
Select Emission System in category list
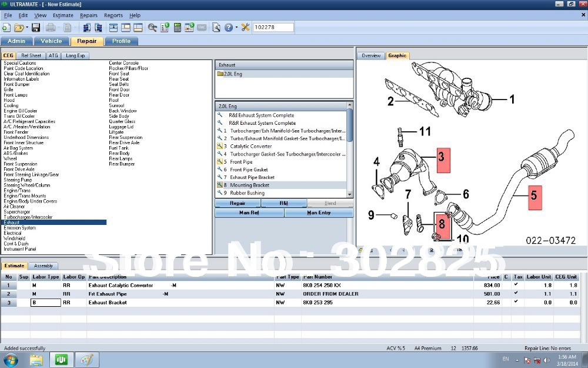[x=20, y=227]
